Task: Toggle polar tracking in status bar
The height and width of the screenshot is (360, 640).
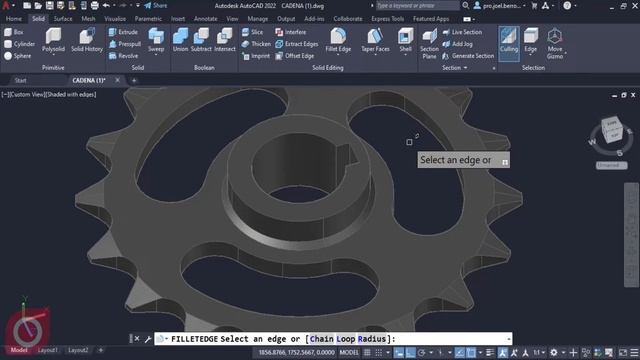Action: click(x=422, y=352)
